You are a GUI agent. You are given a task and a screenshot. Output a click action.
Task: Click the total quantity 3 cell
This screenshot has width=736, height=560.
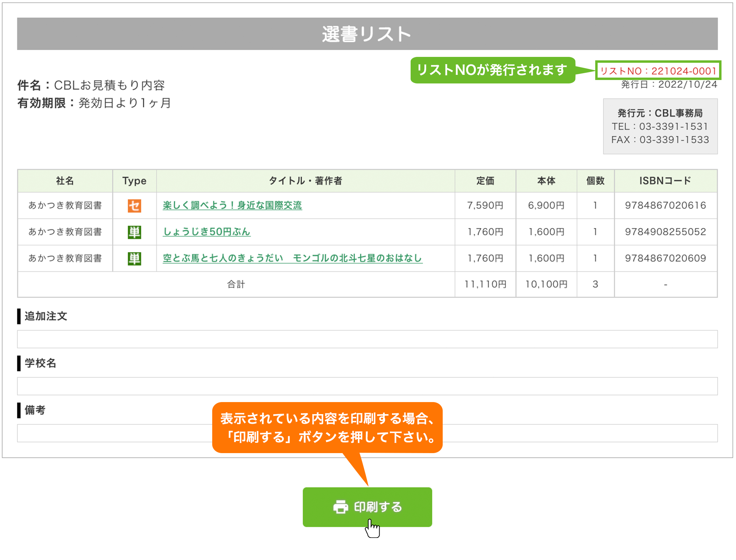click(595, 284)
